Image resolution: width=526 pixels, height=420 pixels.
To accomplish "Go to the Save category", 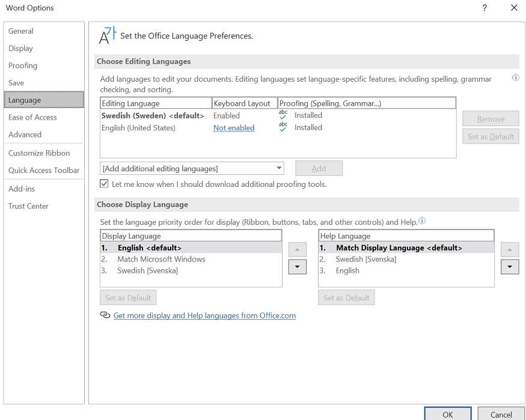I will click(44, 82).
